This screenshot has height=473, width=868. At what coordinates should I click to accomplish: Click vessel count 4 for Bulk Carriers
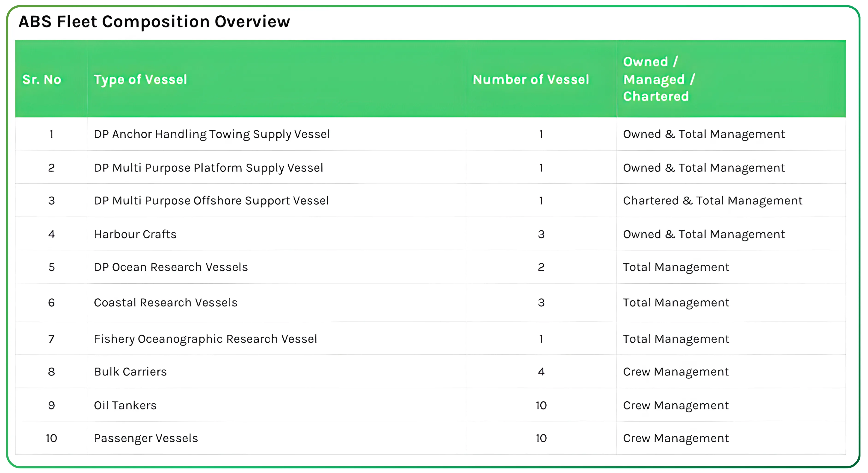(541, 372)
